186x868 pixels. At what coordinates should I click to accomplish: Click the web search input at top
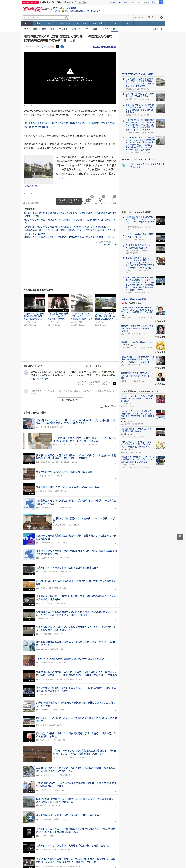145,2
